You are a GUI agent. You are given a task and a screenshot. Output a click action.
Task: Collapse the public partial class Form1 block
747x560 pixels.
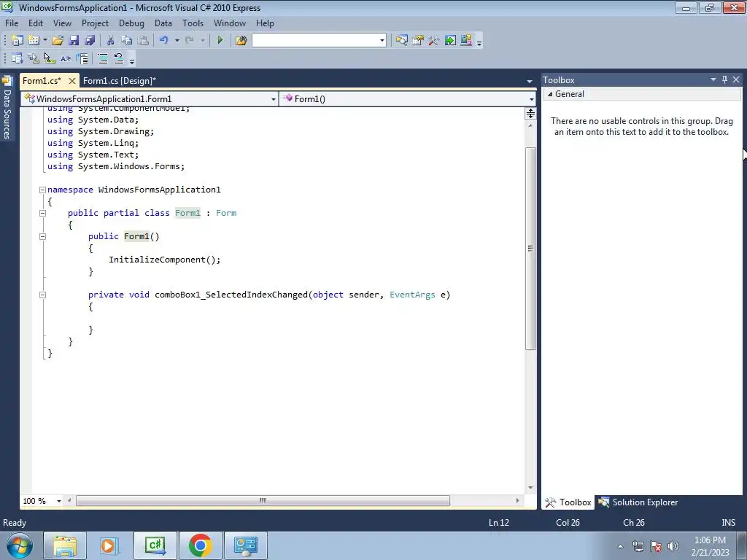coord(42,213)
